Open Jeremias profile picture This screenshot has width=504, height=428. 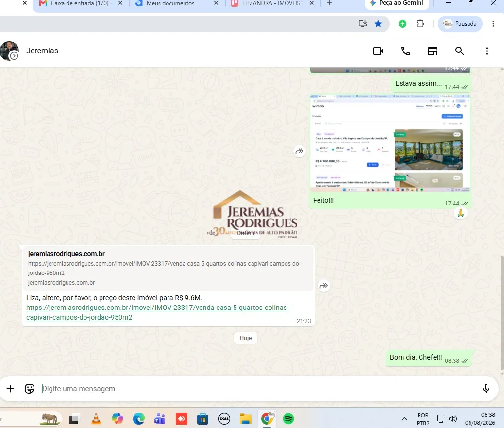tap(9, 51)
